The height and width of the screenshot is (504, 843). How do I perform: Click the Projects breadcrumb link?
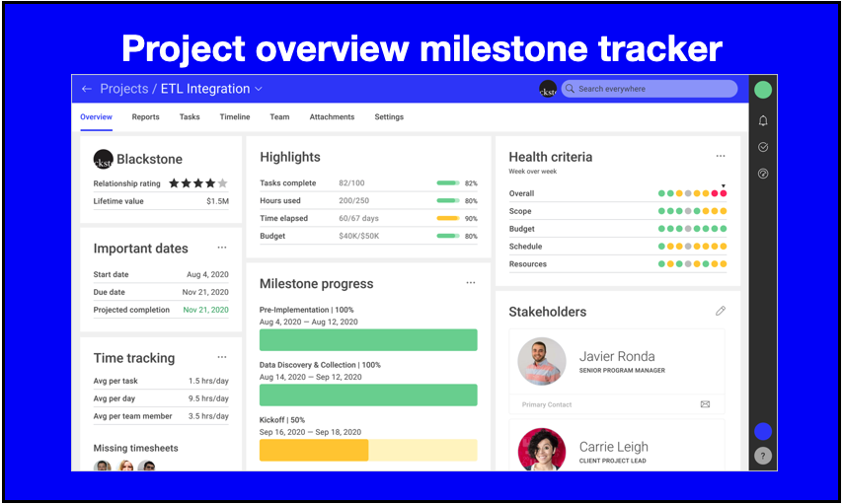tap(124, 89)
